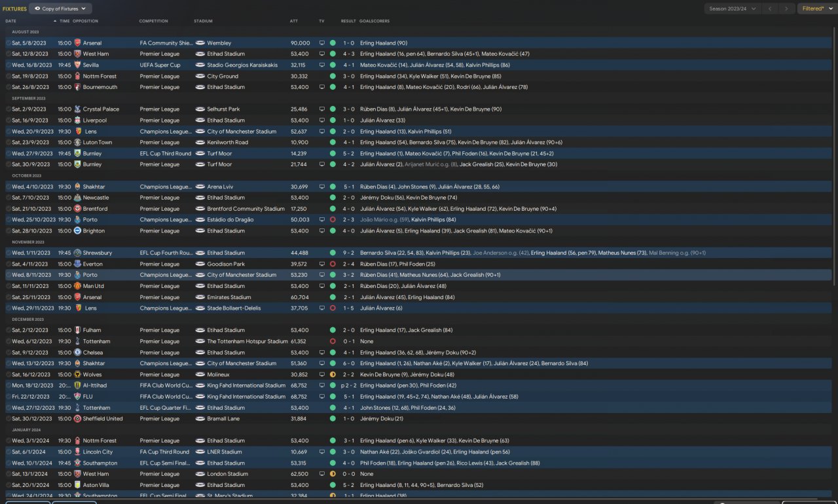Image resolution: width=838 pixels, height=504 pixels.
Task: Select the Tottenham fixture row on 6/12/2023
Action: pyautogui.click(x=419, y=342)
